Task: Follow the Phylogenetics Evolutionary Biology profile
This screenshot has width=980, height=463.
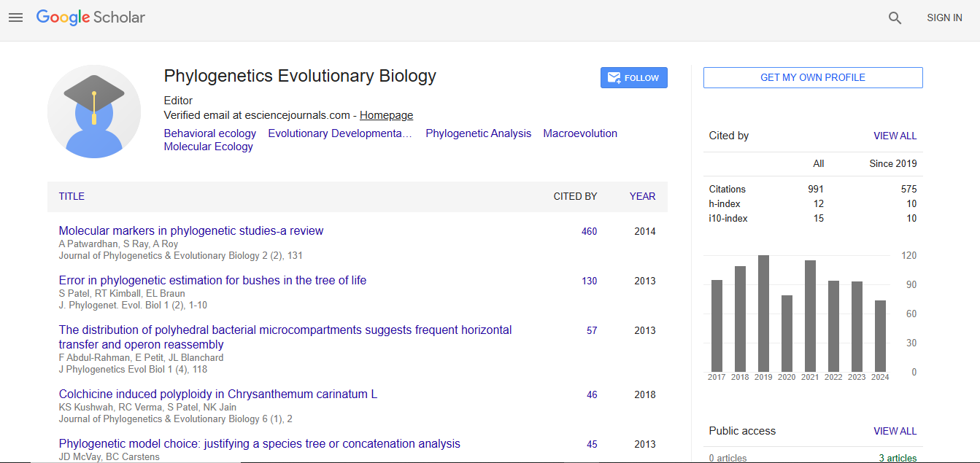Action: coord(633,78)
